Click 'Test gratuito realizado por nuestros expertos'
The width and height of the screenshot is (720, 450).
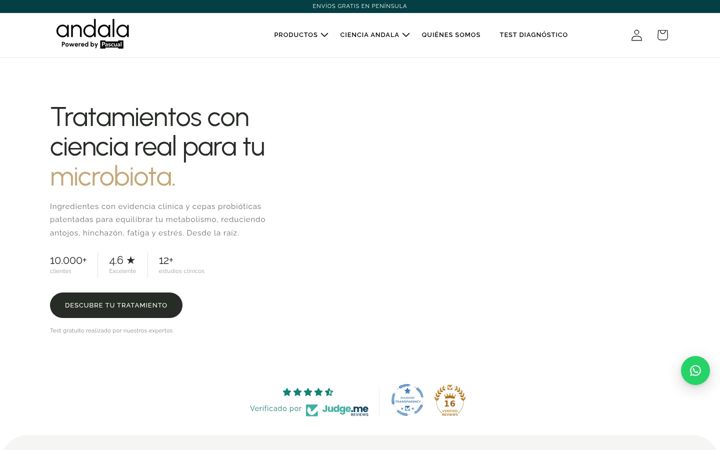[112, 331]
